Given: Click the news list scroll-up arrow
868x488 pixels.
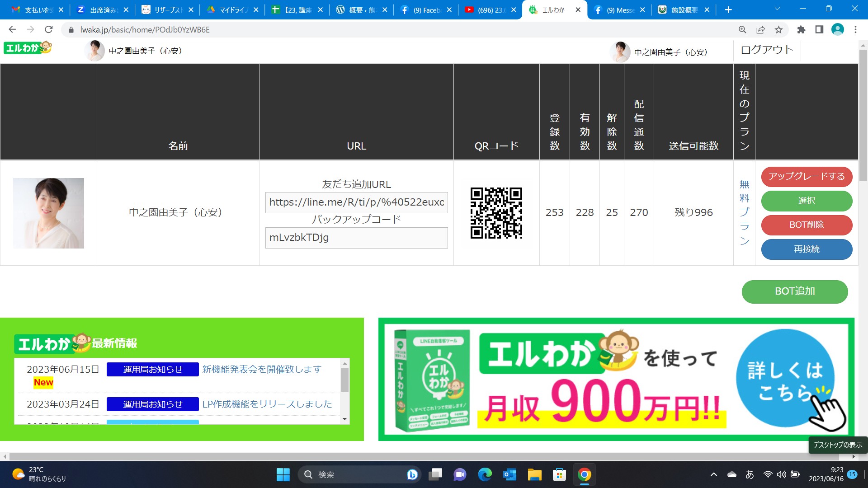Looking at the screenshot, I should coord(344,363).
